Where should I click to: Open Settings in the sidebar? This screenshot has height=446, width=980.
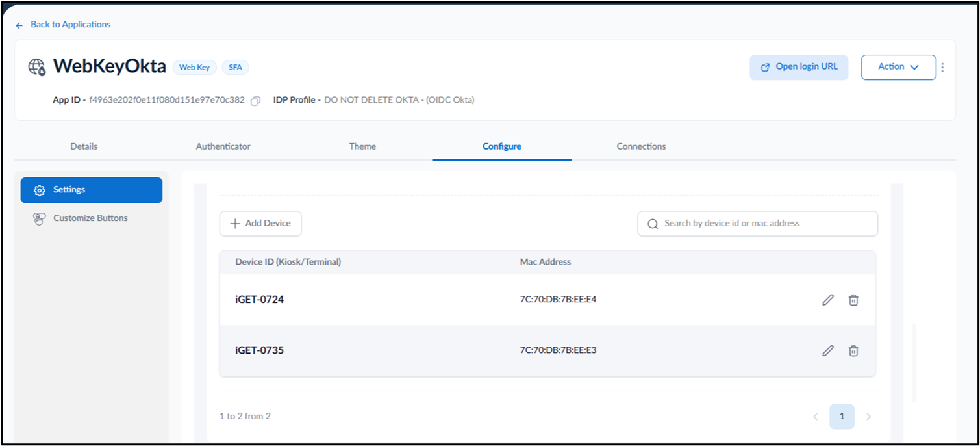[x=92, y=190]
